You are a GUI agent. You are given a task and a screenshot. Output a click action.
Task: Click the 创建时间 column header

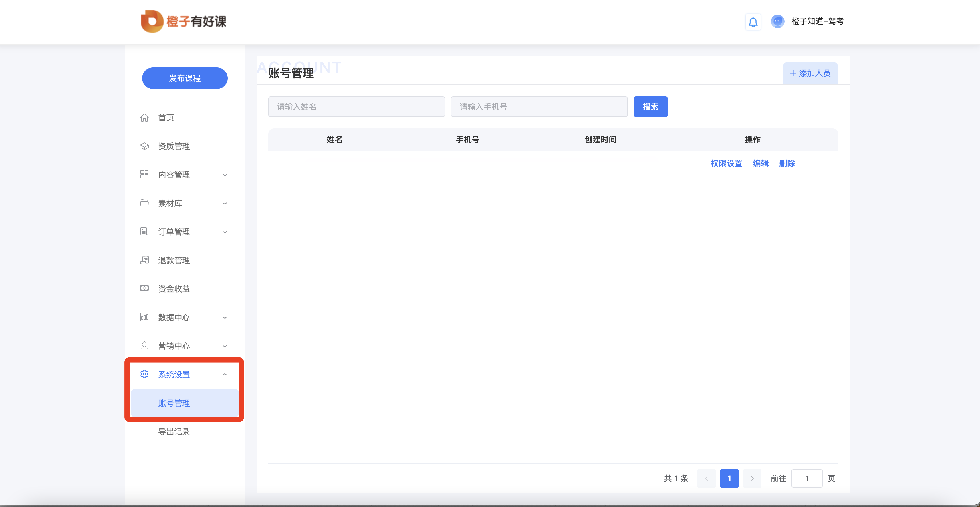[x=600, y=140]
